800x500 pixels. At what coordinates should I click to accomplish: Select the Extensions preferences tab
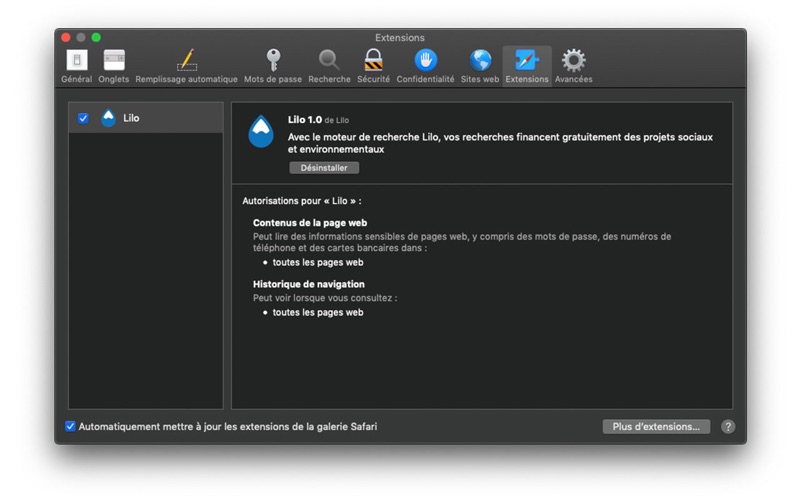point(527,66)
